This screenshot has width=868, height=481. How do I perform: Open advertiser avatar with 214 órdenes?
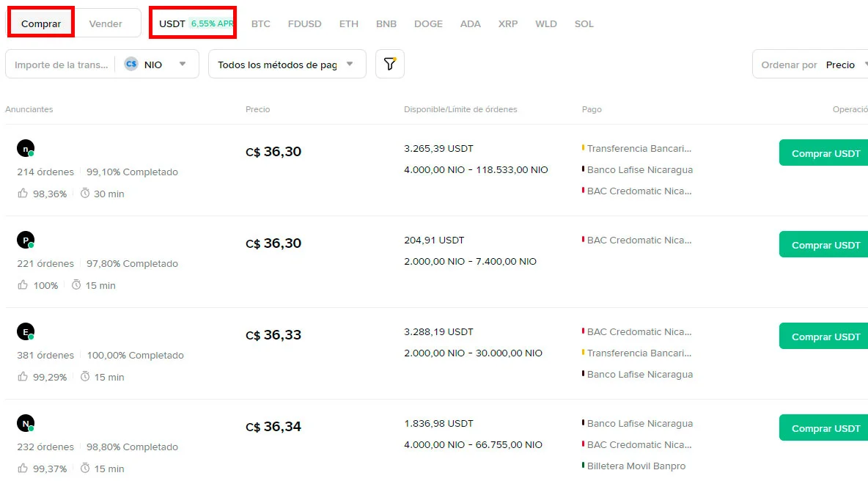tap(26, 148)
